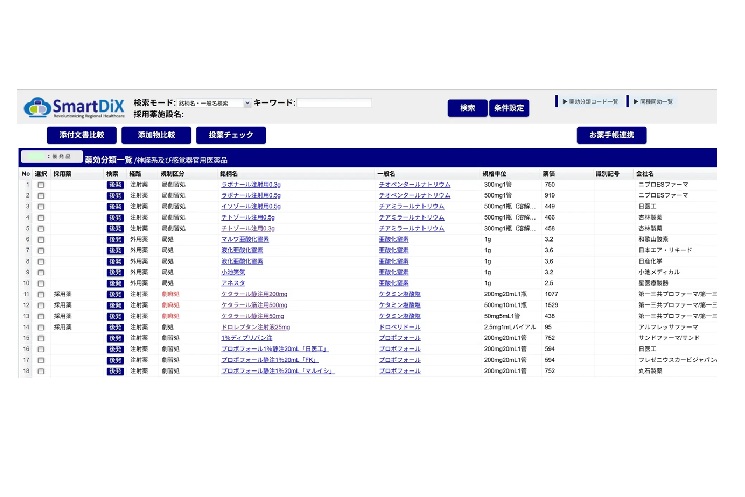The height and width of the screenshot is (497, 745).
Task: Open the 検索モード dropdown
Action: coord(214,103)
